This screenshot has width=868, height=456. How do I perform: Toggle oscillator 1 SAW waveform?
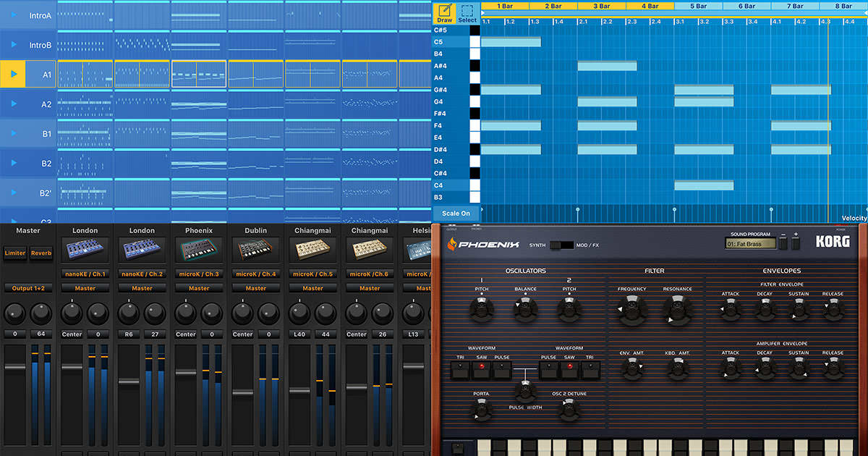coord(481,370)
